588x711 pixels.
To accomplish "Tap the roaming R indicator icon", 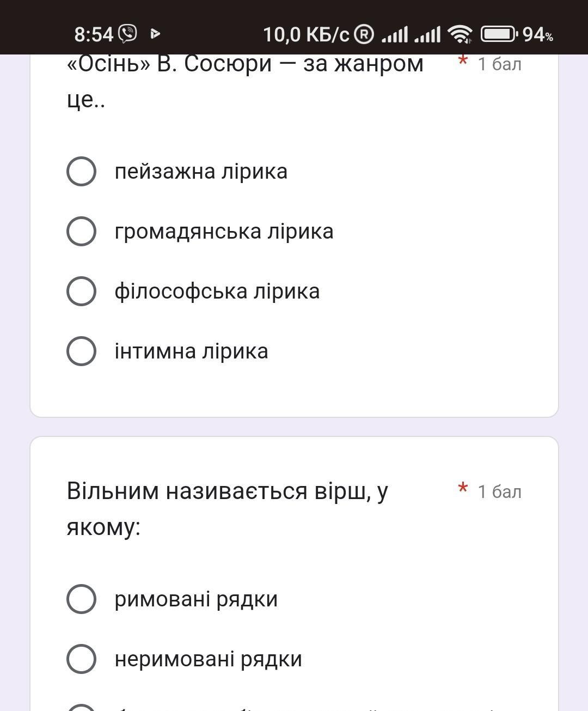I will 364,34.
